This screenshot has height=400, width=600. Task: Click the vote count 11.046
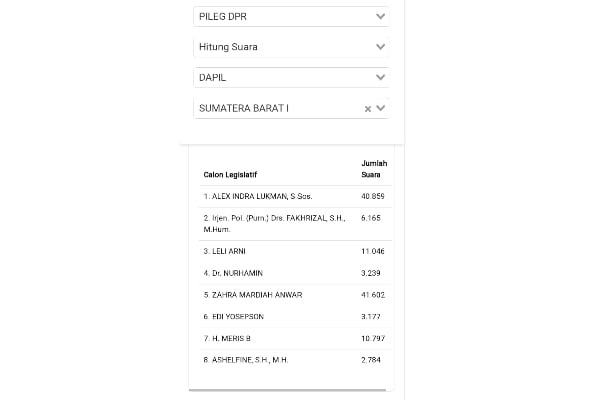(373, 250)
